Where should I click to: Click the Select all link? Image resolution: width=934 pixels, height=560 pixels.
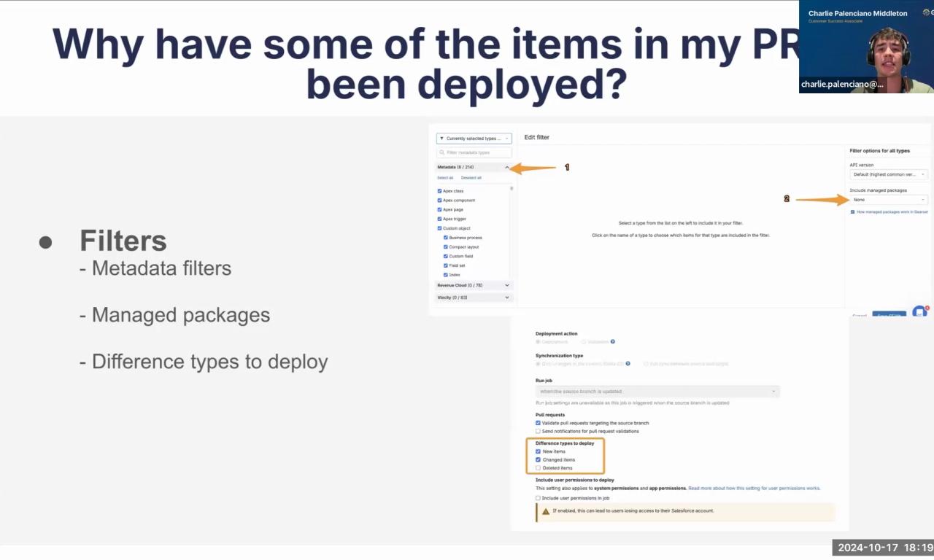click(445, 178)
